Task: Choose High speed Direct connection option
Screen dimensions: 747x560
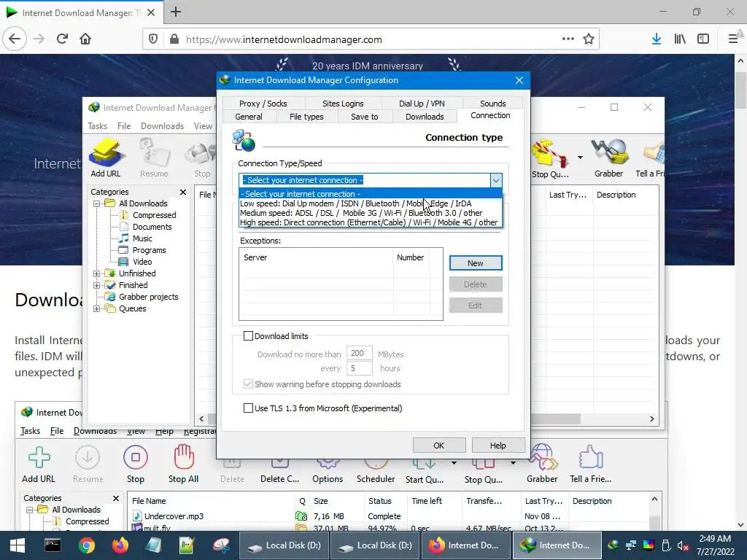Action: click(x=370, y=222)
